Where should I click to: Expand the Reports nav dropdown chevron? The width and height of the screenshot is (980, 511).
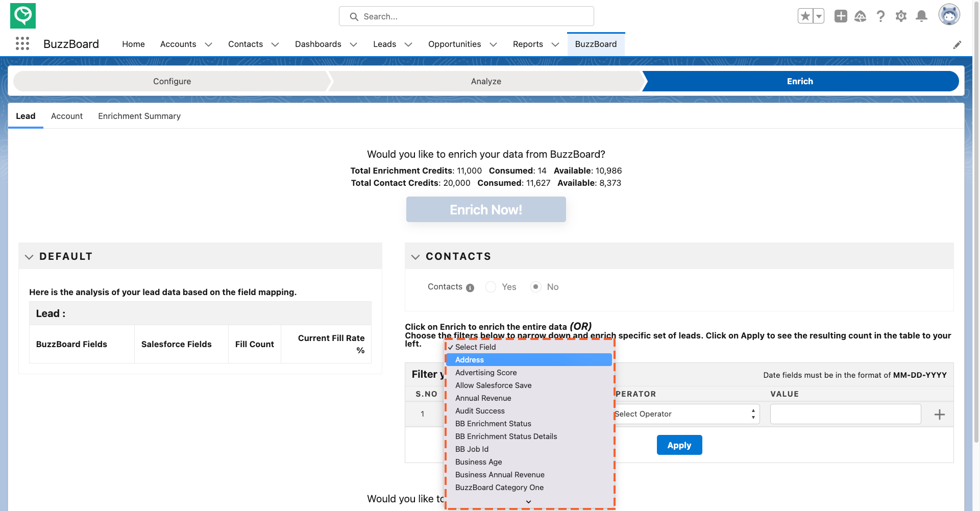555,44
